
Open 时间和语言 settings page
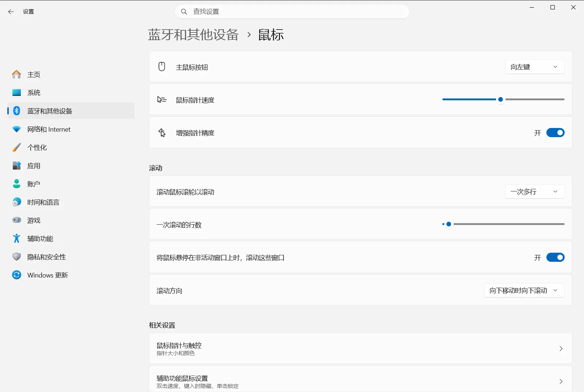[71, 202]
